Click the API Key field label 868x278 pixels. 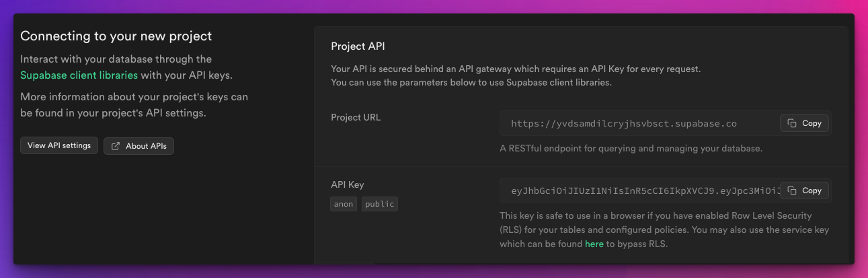348,184
